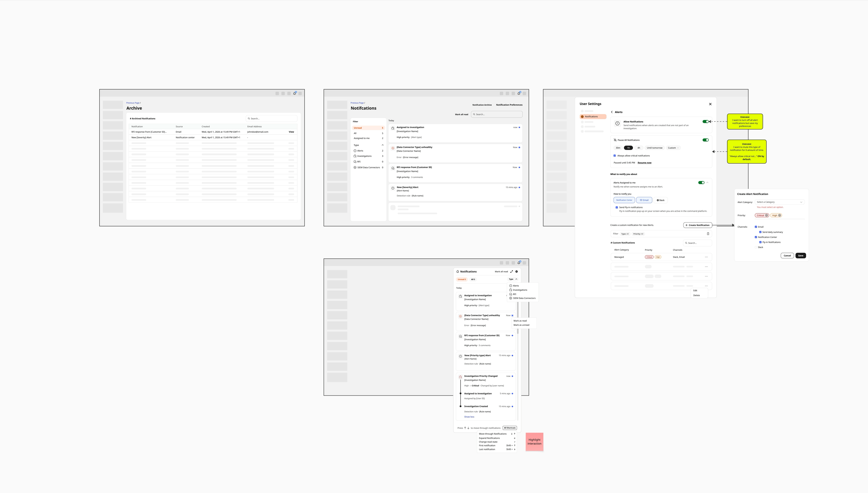The image size is (868, 493).
Task: Toggle the Pause All Notifcations switch
Action: point(705,140)
